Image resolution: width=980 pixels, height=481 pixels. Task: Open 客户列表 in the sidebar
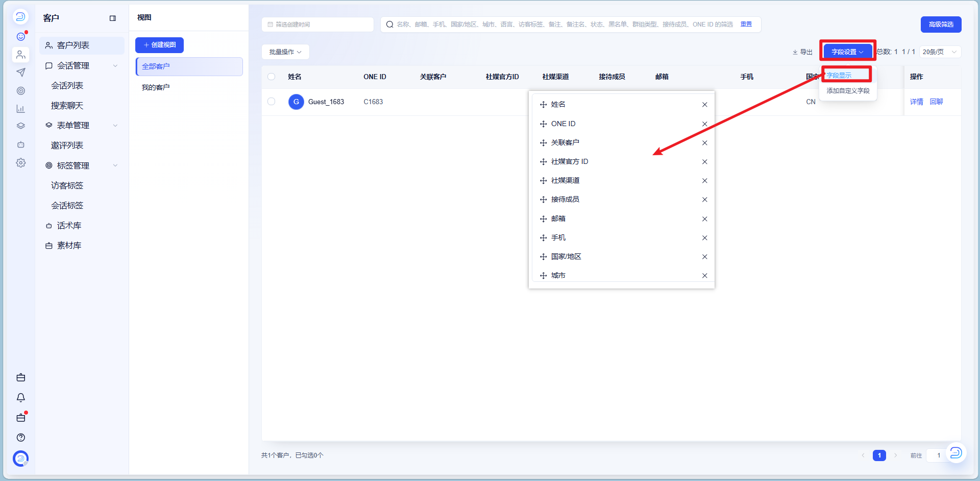point(82,45)
